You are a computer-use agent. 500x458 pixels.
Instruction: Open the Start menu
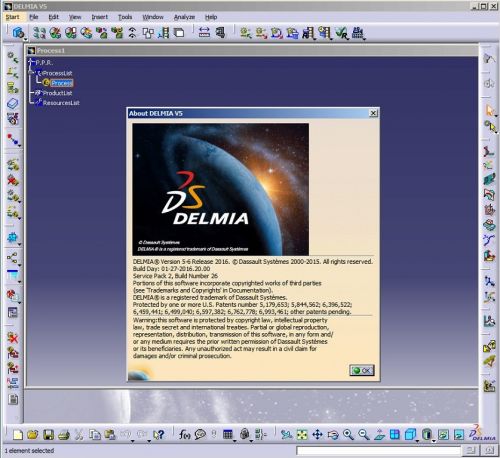12,17
